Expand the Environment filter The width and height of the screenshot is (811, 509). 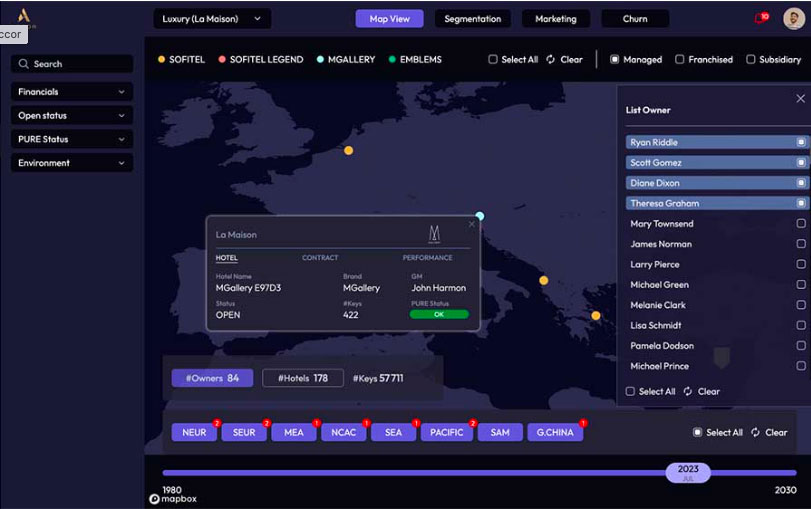click(x=72, y=163)
